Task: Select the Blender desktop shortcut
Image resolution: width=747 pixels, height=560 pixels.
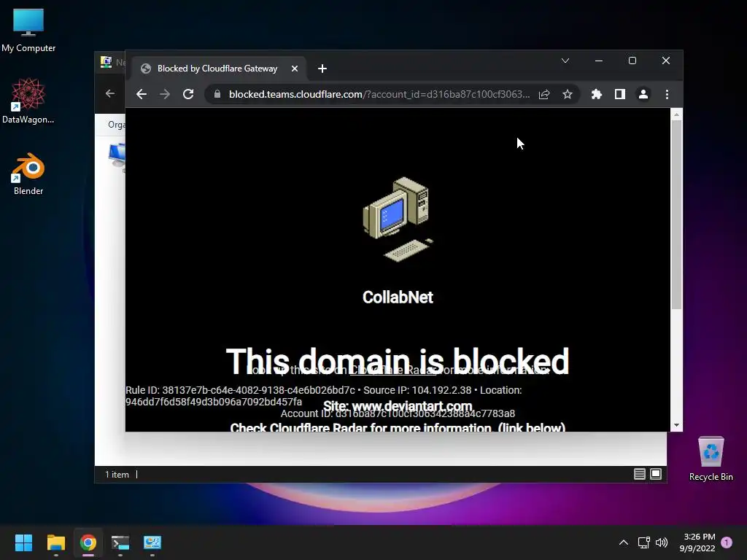Action: tap(28, 174)
